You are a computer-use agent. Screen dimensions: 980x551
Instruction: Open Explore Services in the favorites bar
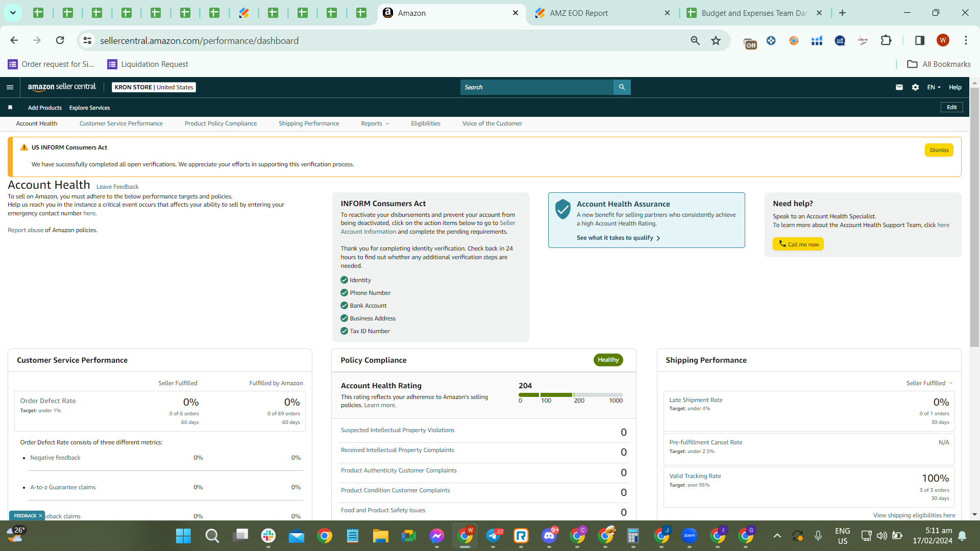(89, 108)
